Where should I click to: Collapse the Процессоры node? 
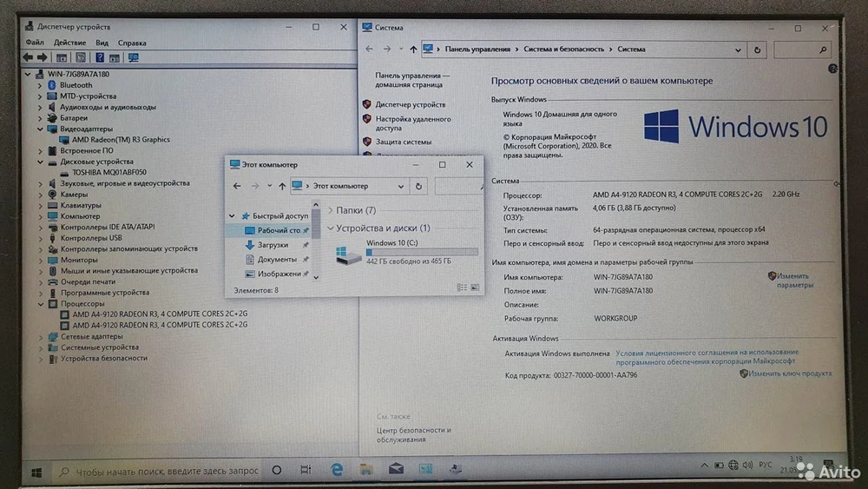(41, 303)
